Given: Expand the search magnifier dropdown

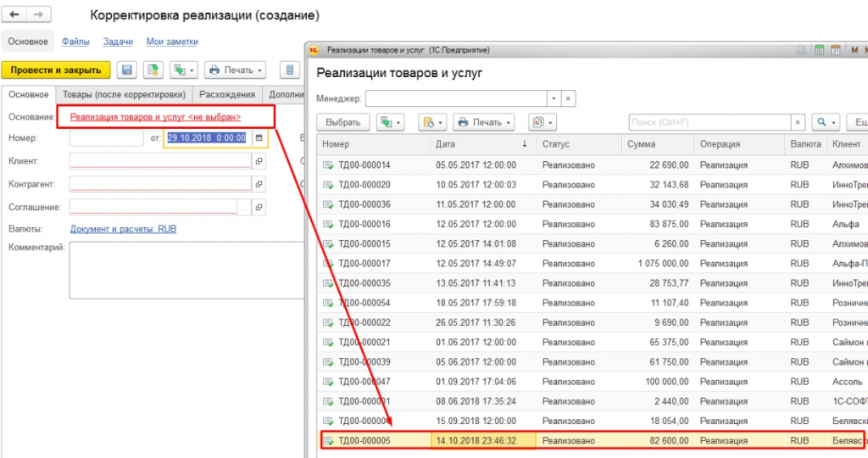Looking at the screenshot, I should tap(825, 122).
